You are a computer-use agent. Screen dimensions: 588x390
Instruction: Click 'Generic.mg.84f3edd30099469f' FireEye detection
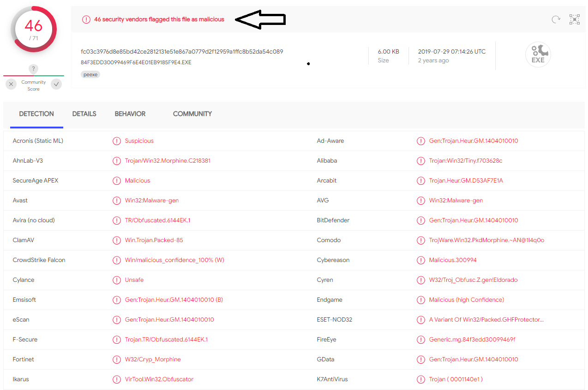[472, 340]
